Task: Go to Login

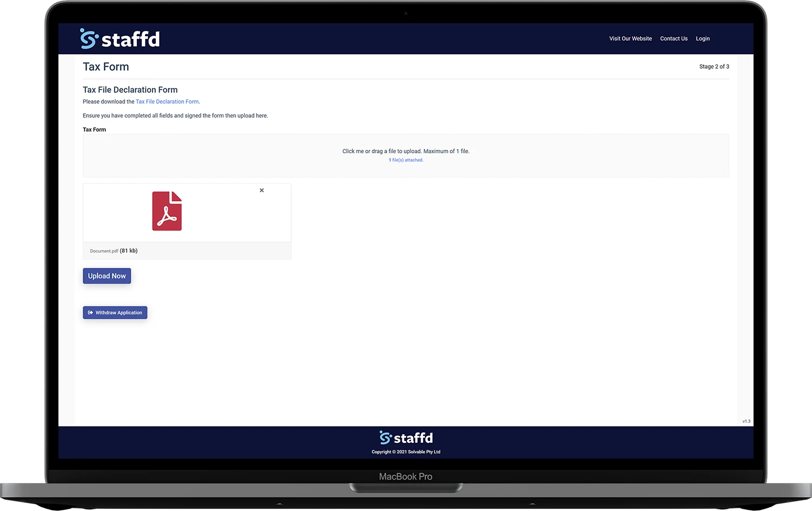Action: [x=703, y=38]
